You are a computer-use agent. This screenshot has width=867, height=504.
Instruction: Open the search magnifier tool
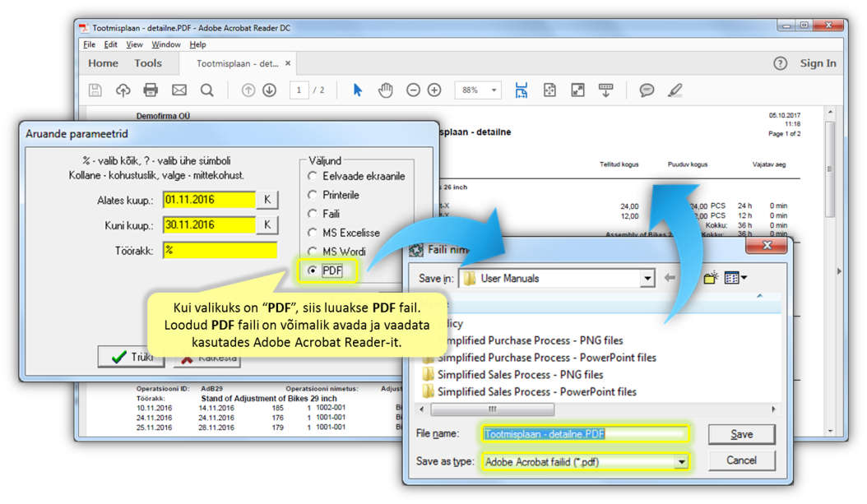[x=207, y=90]
